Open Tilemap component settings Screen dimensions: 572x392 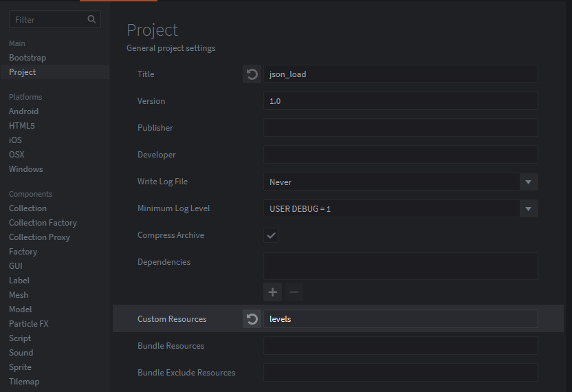pyautogui.click(x=24, y=382)
